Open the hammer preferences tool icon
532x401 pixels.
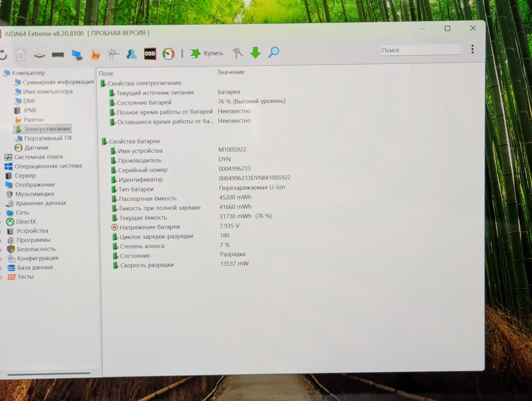(237, 53)
